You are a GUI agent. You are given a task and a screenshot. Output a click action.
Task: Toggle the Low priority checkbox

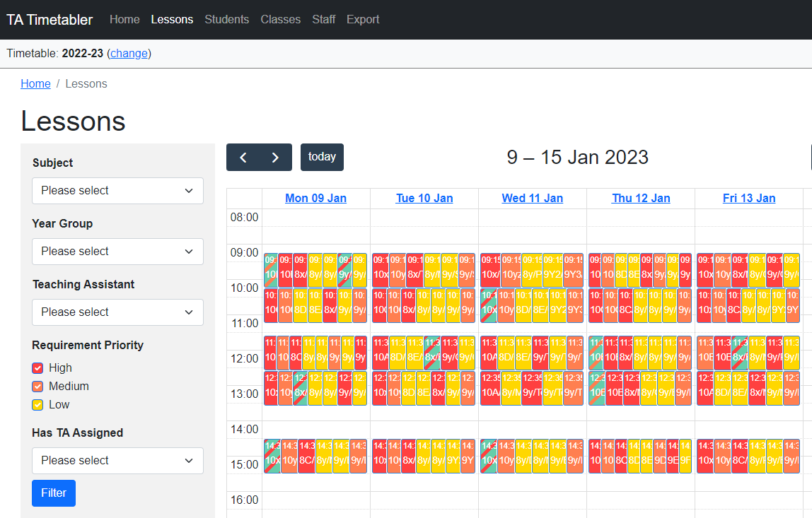coord(38,405)
